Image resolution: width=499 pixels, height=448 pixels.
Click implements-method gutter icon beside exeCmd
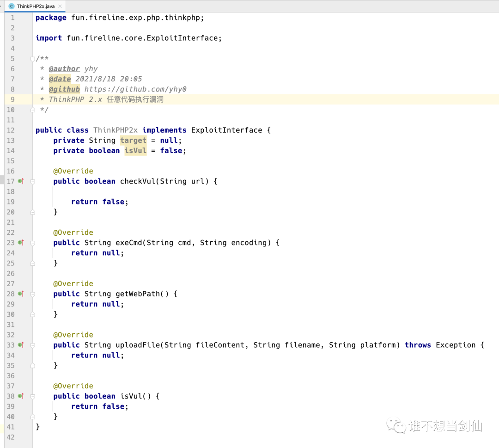(21, 243)
